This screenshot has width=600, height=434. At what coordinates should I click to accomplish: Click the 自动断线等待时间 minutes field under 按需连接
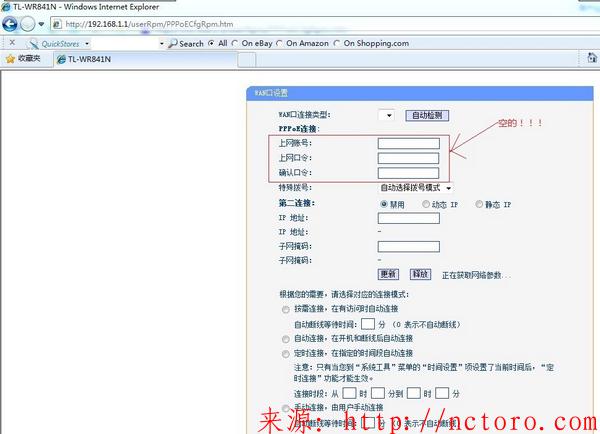coord(368,324)
